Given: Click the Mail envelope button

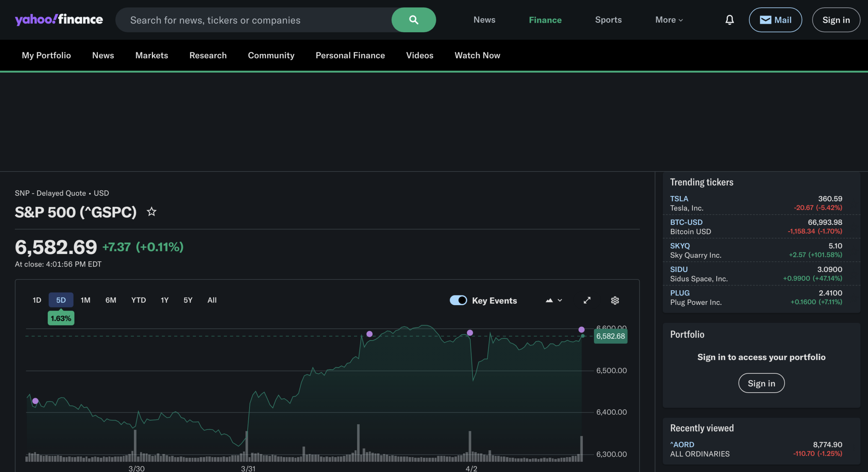Looking at the screenshot, I should pyautogui.click(x=775, y=20).
